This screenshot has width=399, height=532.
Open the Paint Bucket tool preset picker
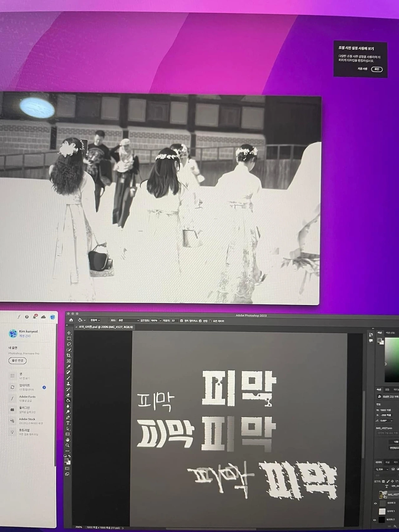click(x=82, y=320)
